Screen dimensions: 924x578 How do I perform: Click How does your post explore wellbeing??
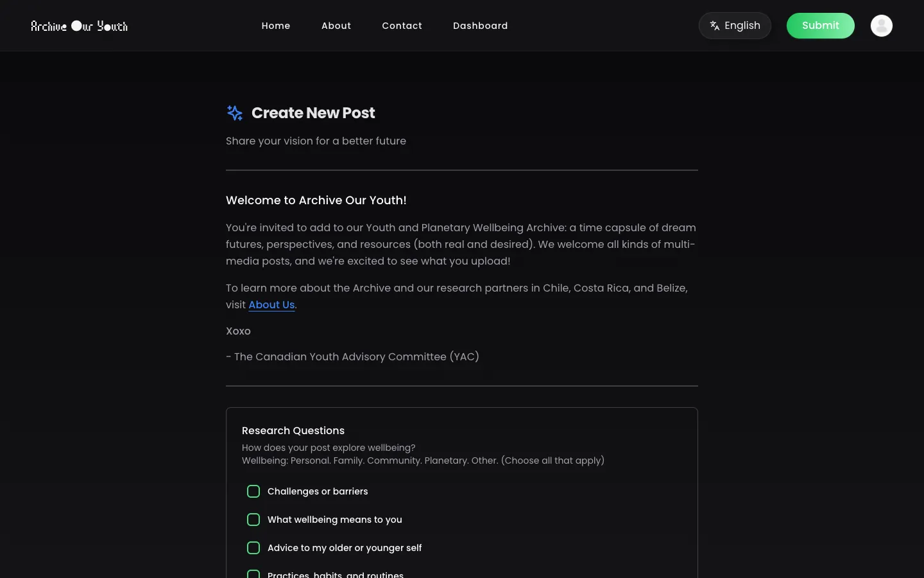(329, 448)
